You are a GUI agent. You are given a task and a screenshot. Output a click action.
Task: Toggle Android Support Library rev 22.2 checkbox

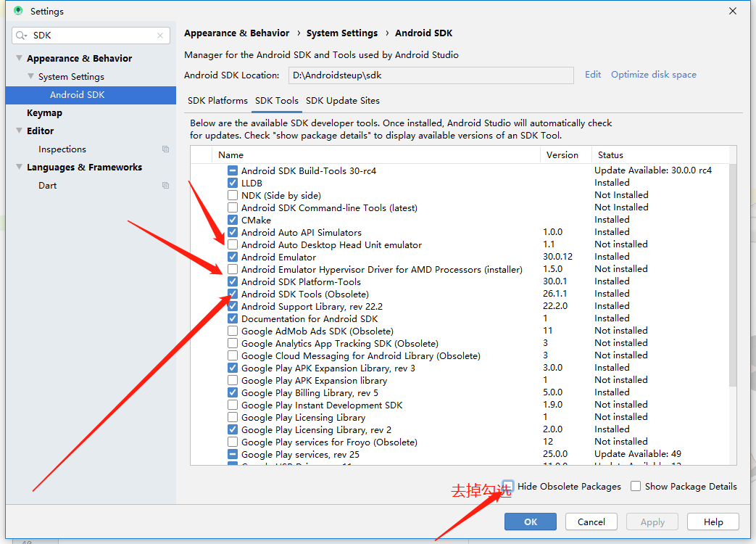(233, 306)
